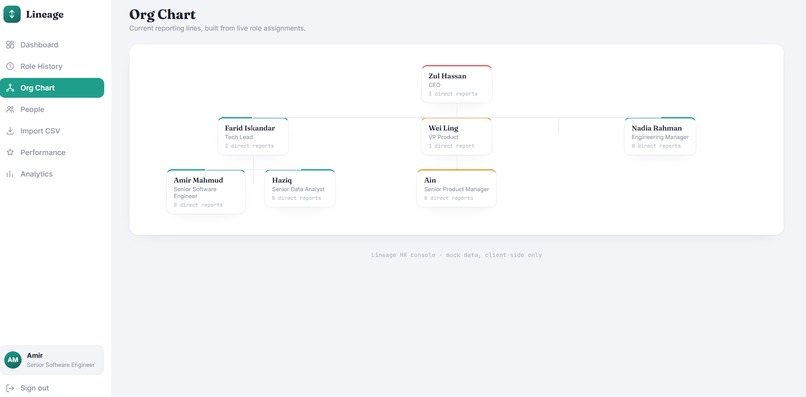Select the Farid Iskandar Tech Lead card
The height and width of the screenshot is (397, 806).
tap(253, 136)
